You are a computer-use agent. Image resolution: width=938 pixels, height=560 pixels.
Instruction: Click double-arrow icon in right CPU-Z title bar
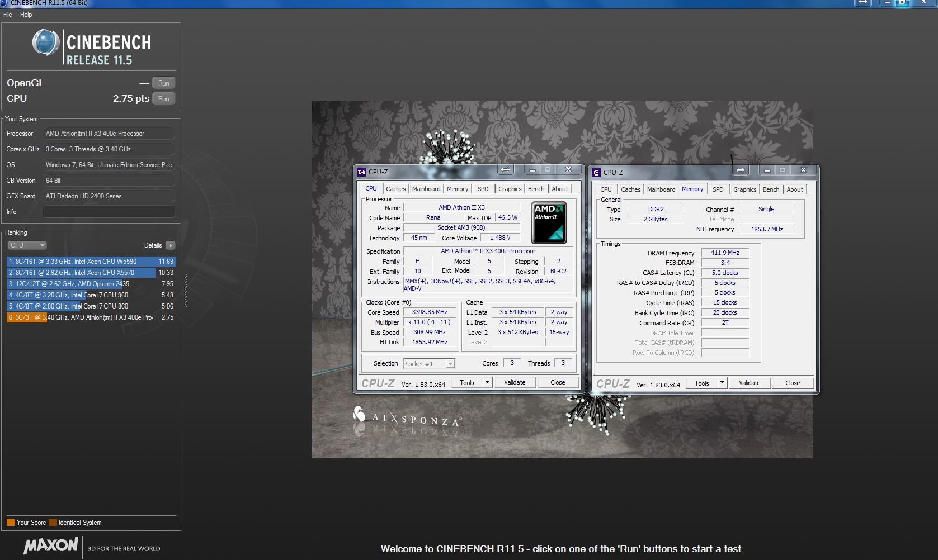[740, 170]
